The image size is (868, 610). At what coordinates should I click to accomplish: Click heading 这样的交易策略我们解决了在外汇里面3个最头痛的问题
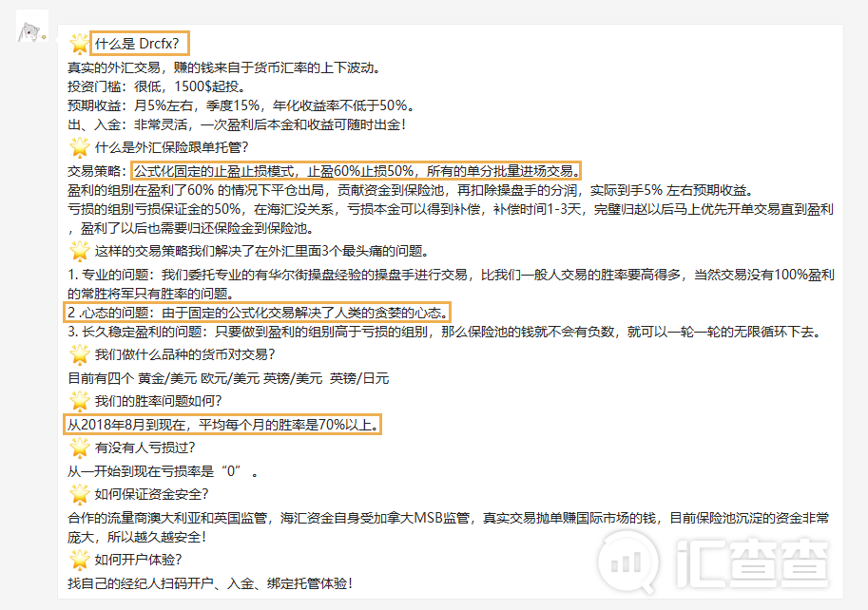point(261,251)
